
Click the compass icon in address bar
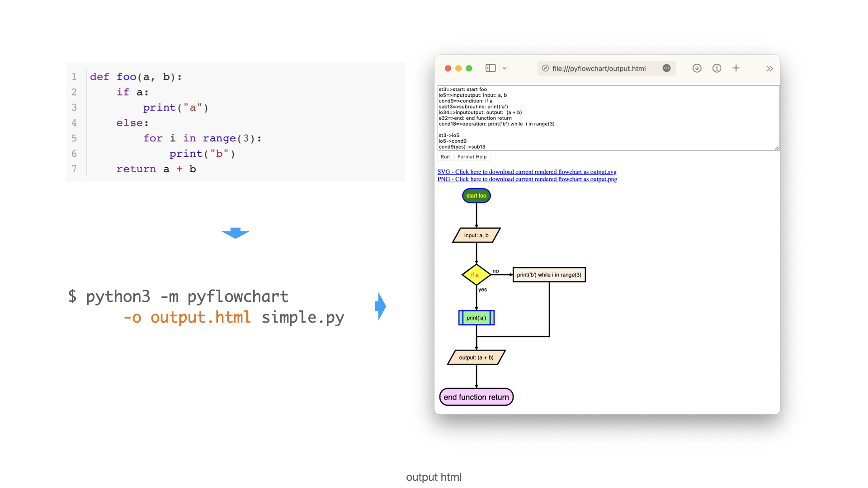pyautogui.click(x=545, y=68)
